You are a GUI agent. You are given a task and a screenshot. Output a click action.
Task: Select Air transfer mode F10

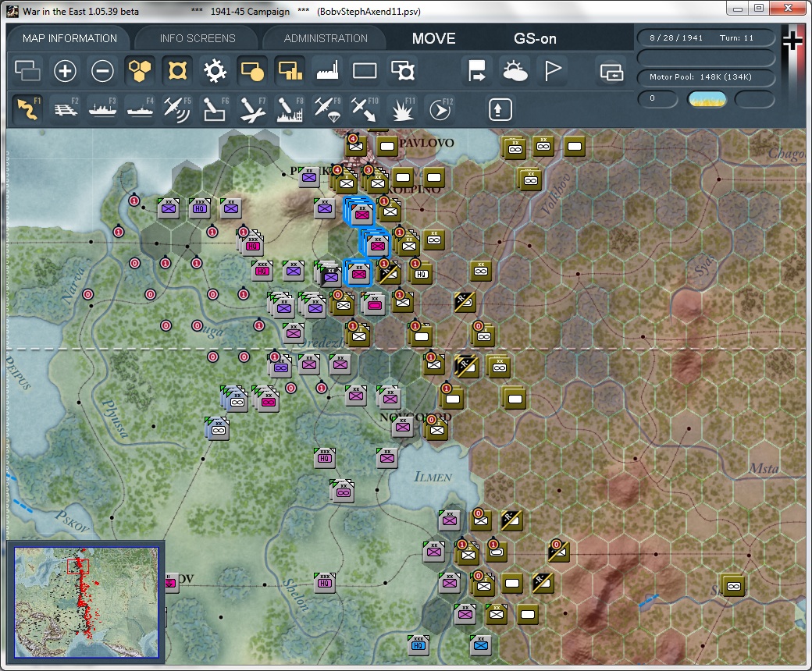coord(365,108)
